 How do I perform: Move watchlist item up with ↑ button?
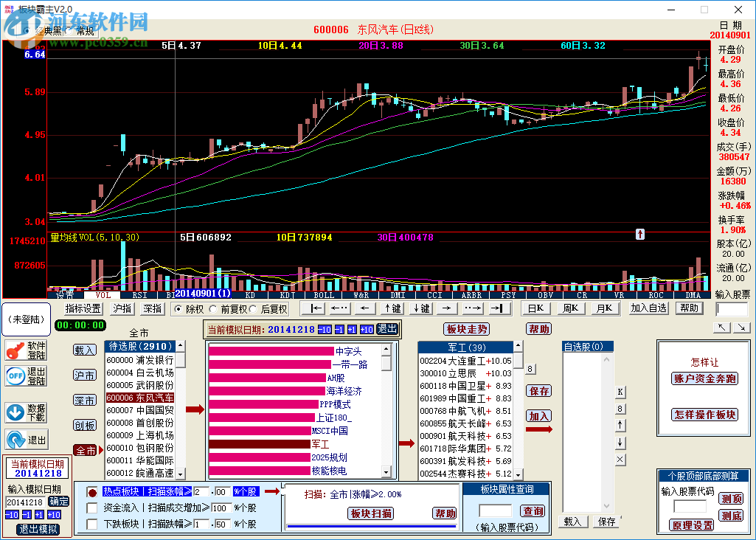pyautogui.click(x=620, y=425)
